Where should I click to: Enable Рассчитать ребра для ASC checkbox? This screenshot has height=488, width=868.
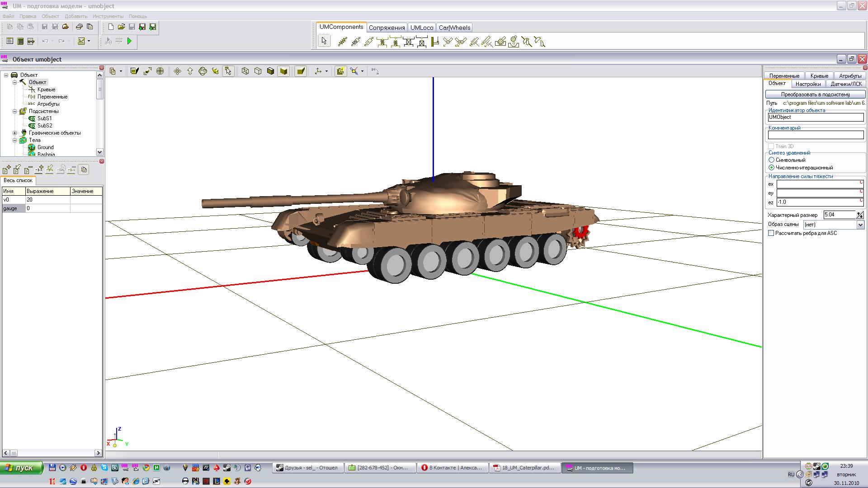click(x=771, y=233)
